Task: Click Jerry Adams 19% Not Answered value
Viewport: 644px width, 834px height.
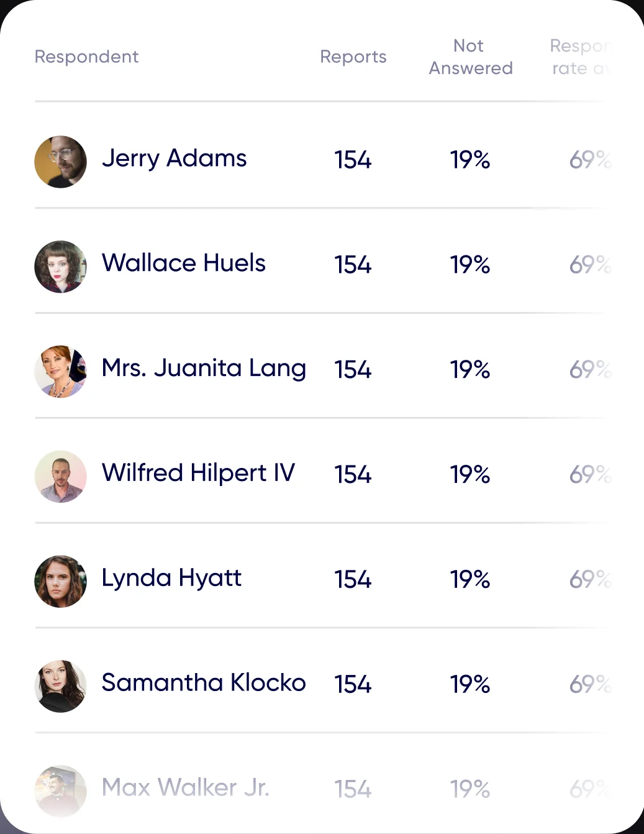Action: [x=470, y=160]
